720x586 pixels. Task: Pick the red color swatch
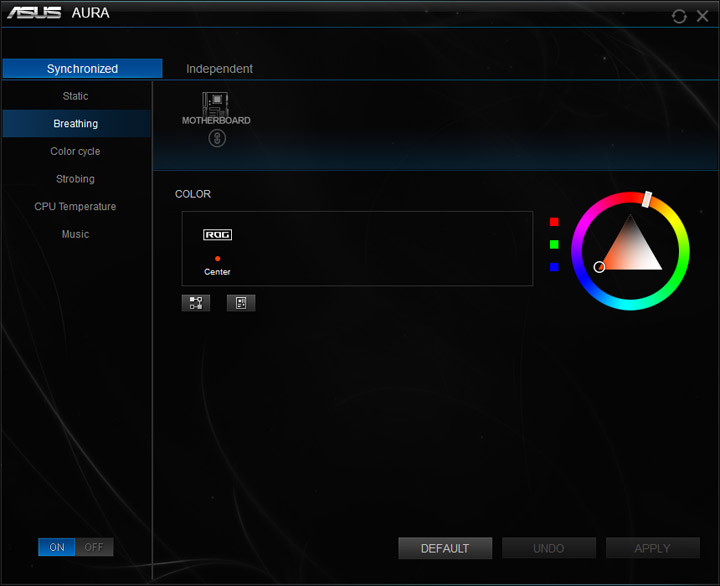(x=554, y=222)
